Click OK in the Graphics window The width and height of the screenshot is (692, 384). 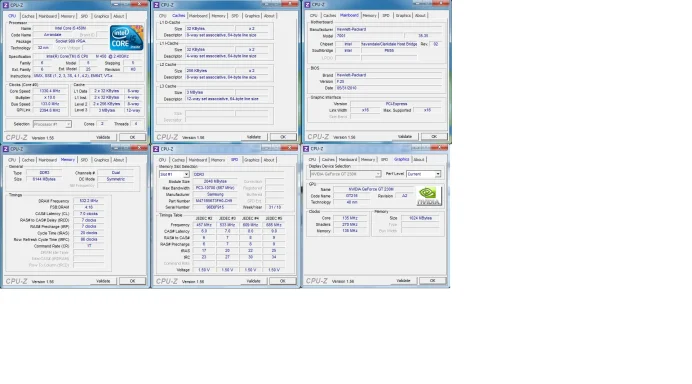click(x=432, y=280)
